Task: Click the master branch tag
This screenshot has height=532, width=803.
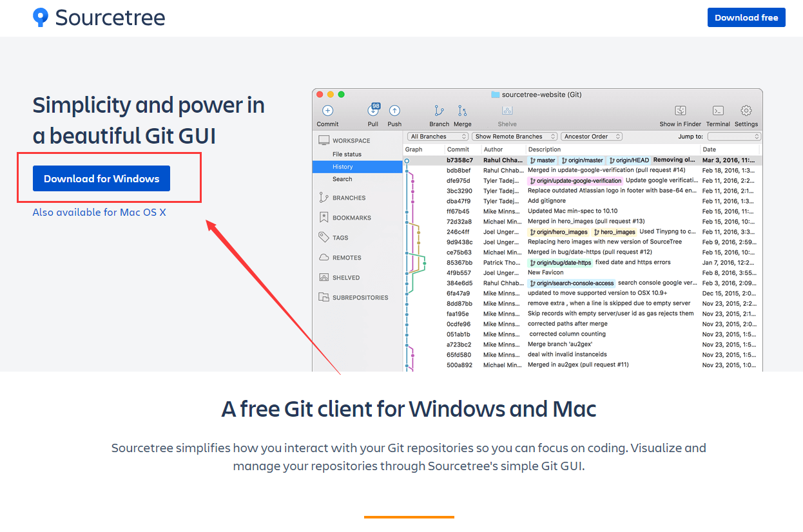Action: click(542, 160)
